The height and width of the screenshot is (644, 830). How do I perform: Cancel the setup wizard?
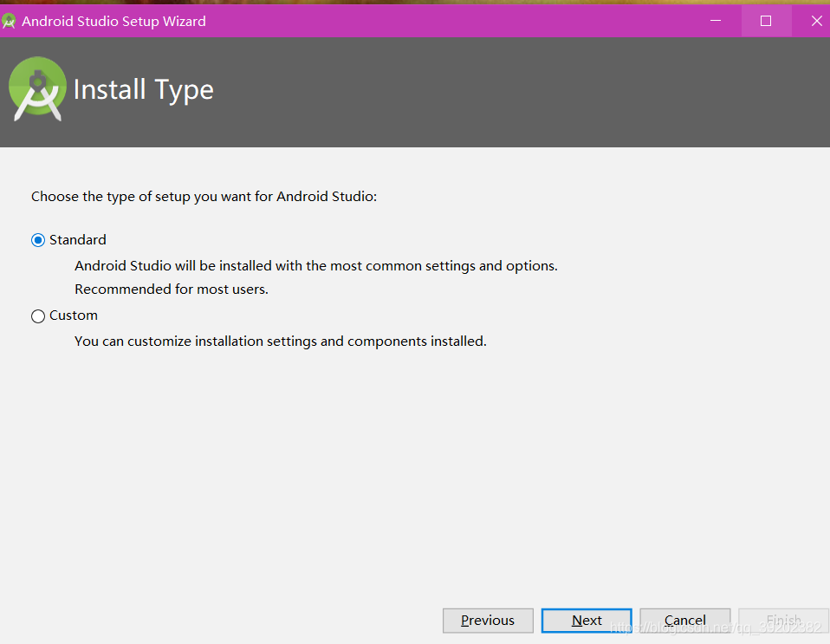[x=685, y=621]
